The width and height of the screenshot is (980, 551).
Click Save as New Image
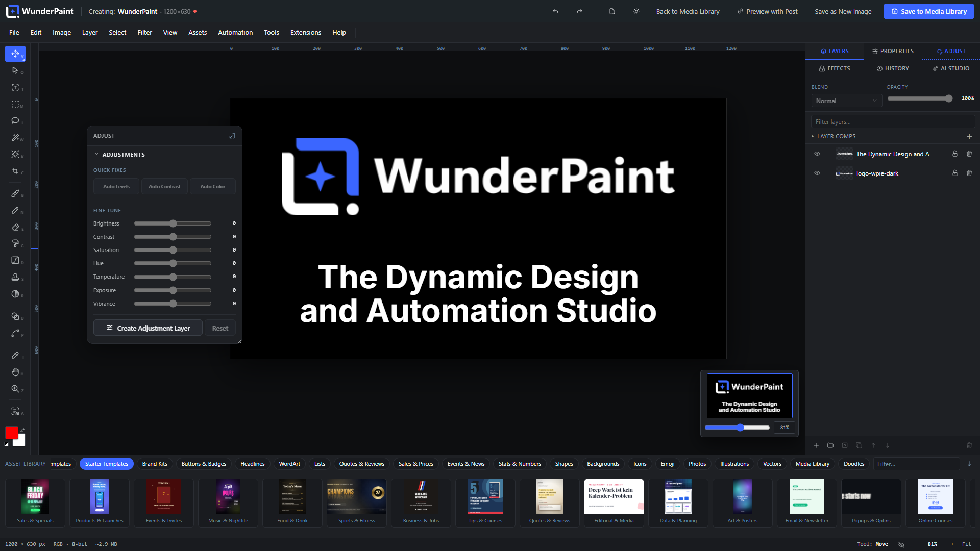(843, 11)
